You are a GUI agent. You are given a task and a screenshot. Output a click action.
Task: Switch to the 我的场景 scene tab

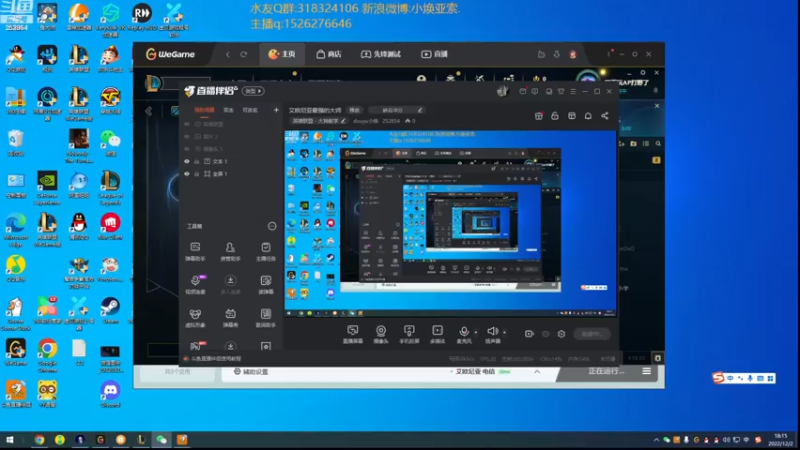[x=204, y=110]
